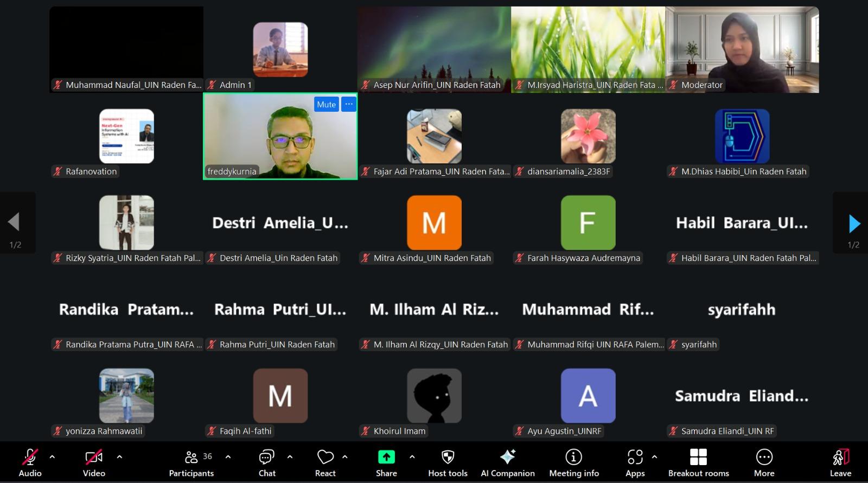868x483 pixels.
Task: Launch AI Companion
Action: (x=507, y=462)
